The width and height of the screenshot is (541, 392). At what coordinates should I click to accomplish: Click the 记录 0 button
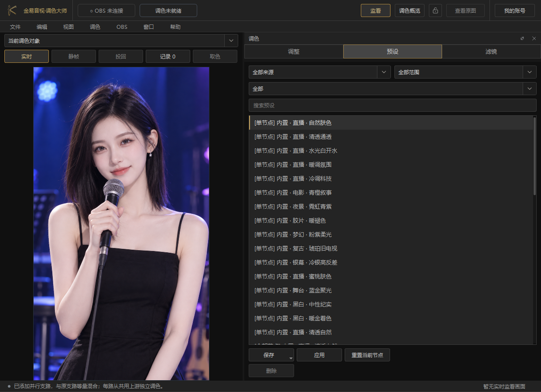[x=168, y=56]
